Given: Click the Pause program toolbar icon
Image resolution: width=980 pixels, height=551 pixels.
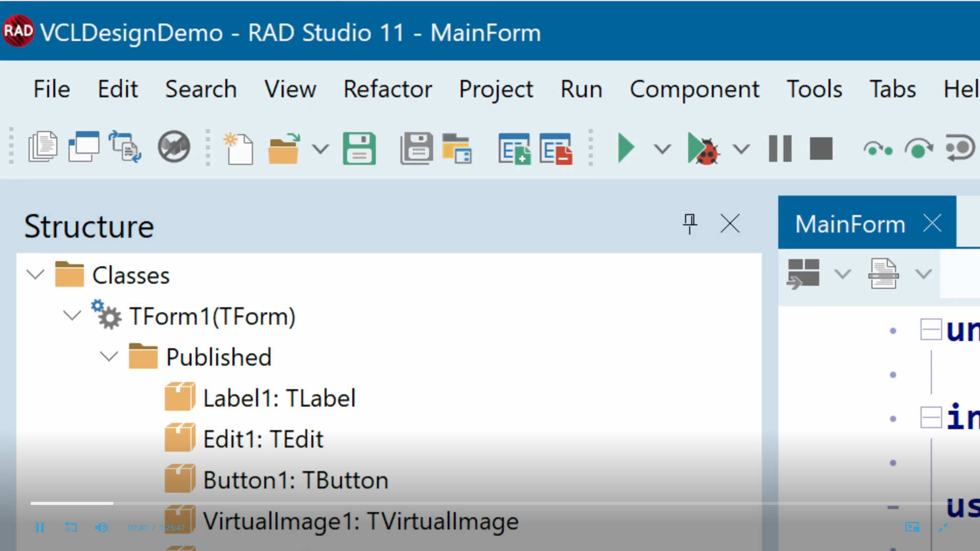Looking at the screenshot, I should pos(780,149).
